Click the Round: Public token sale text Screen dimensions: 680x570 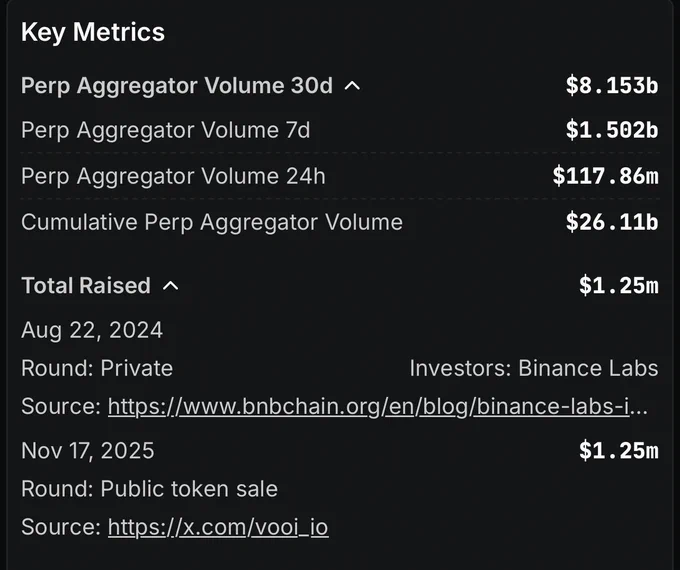point(149,489)
